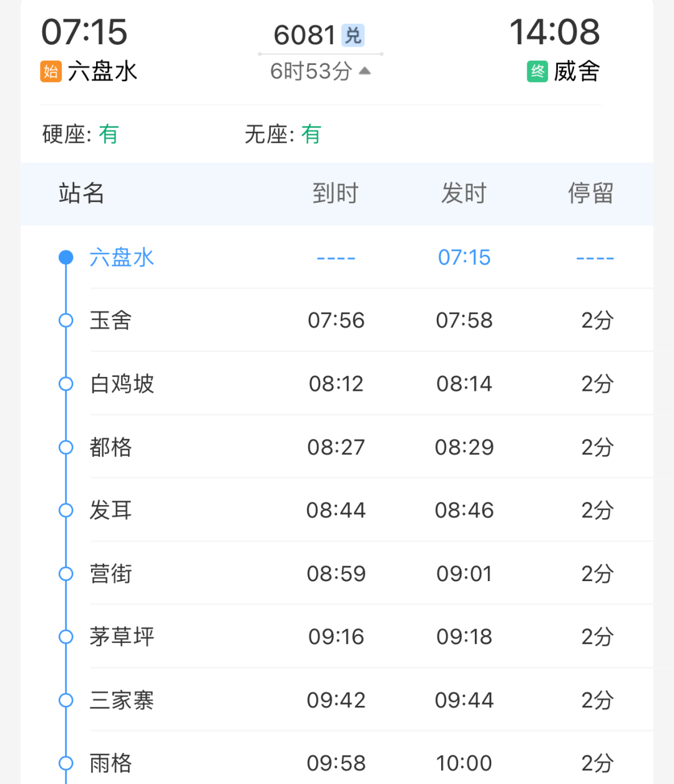Screen dimensions: 674x784
Task: Click the 白鸡坡 stop timeline circle
Action: point(66,384)
